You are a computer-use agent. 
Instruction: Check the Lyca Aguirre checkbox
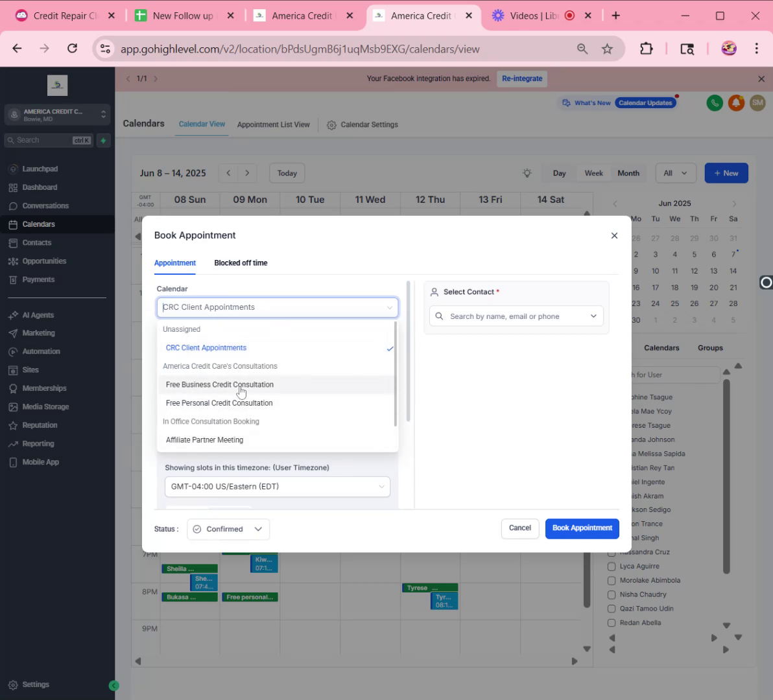click(x=612, y=566)
